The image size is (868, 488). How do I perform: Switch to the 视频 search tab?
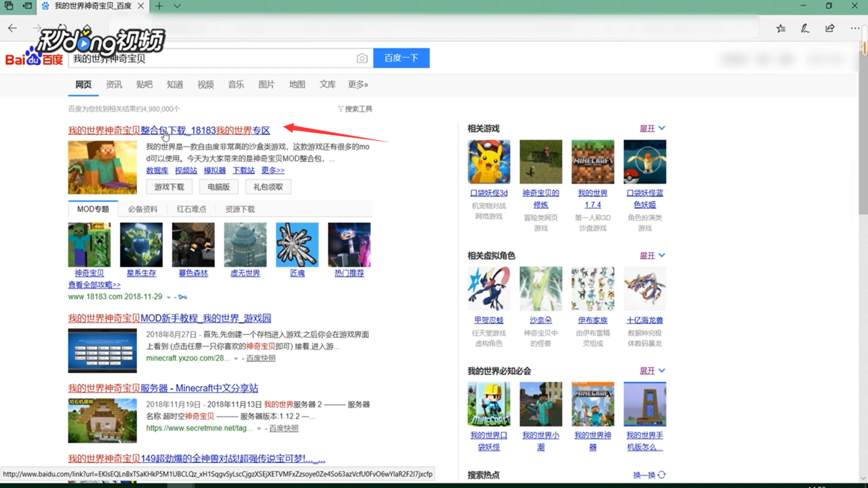point(205,85)
